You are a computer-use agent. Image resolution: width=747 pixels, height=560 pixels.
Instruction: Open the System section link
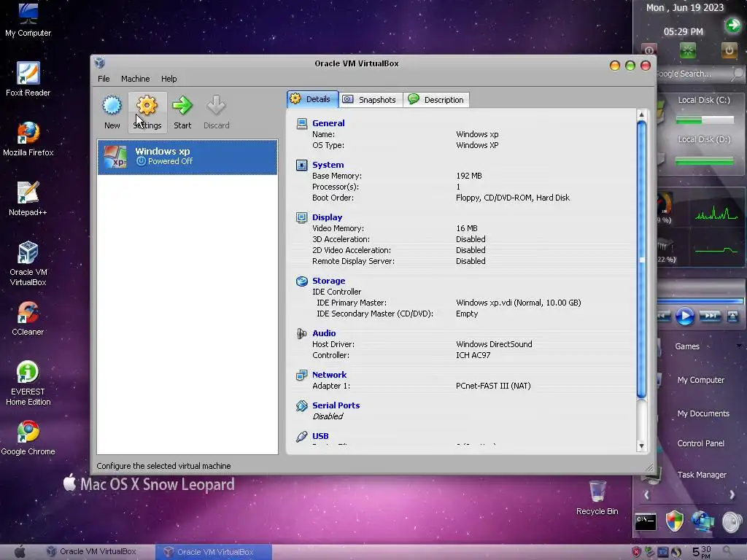click(328, 165)
